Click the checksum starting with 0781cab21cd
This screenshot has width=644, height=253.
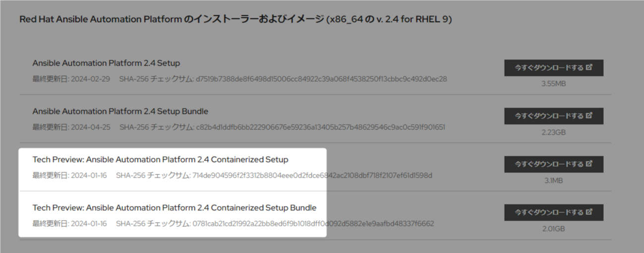click(x=313, y=223)
